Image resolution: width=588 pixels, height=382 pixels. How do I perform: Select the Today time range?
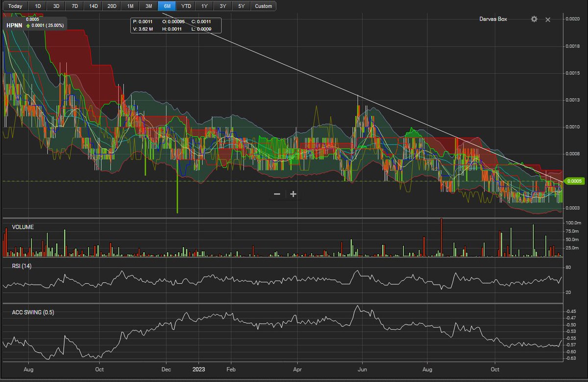click(15, 6)
